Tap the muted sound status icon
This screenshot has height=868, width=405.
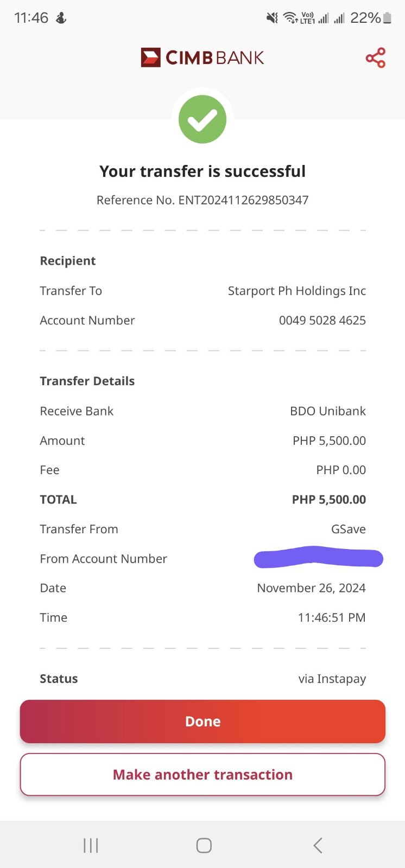[x=272, y=18]
